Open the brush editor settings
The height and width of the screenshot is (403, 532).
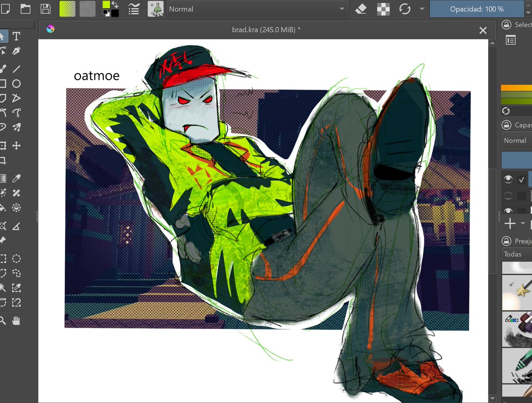133,8
